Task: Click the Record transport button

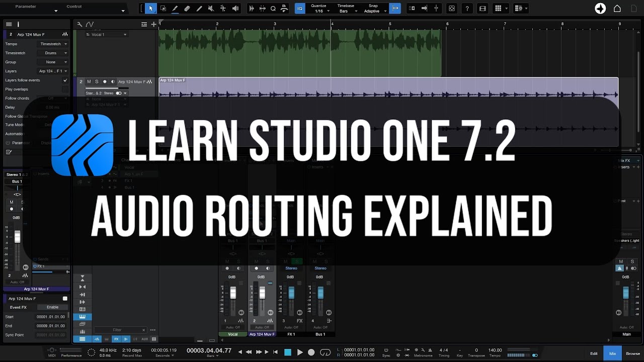Action: (311, 352)
